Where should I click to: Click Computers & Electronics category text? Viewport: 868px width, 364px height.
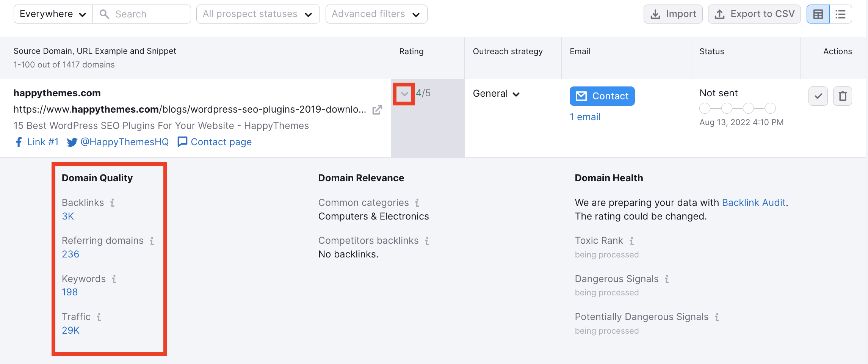(373, 216)
